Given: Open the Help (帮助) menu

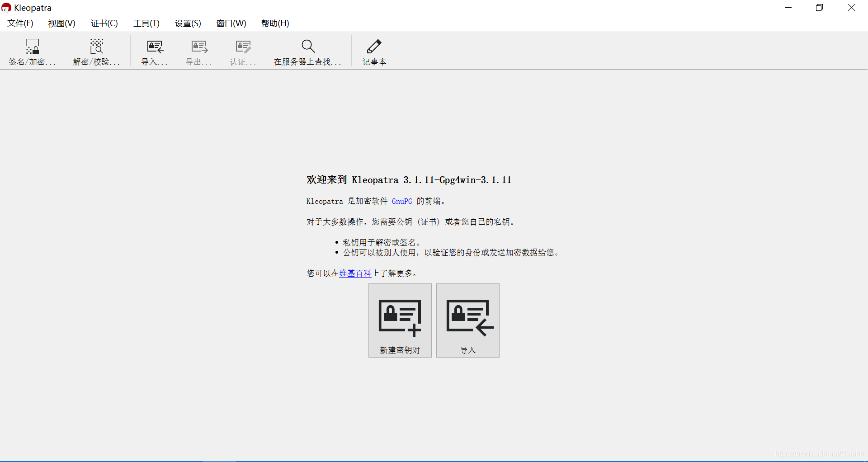Looking at the screenshot, I should pyautogui.click(x=275, y=23).
